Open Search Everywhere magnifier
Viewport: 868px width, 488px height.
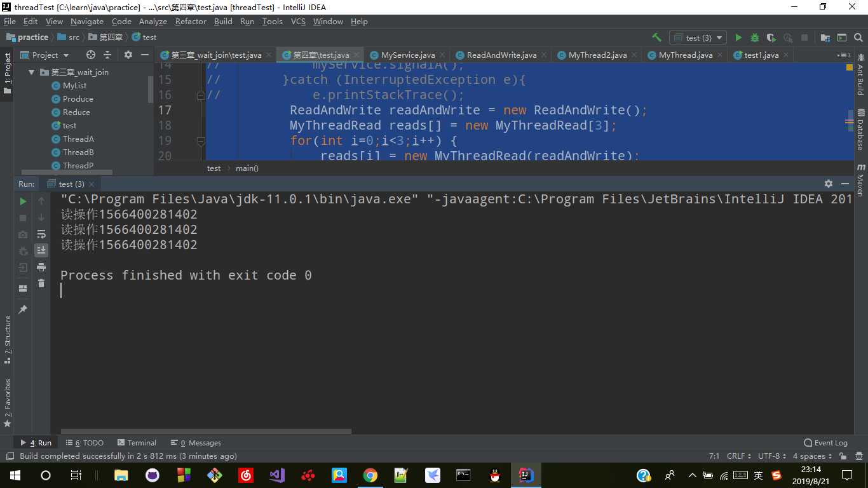click(858, 37)
